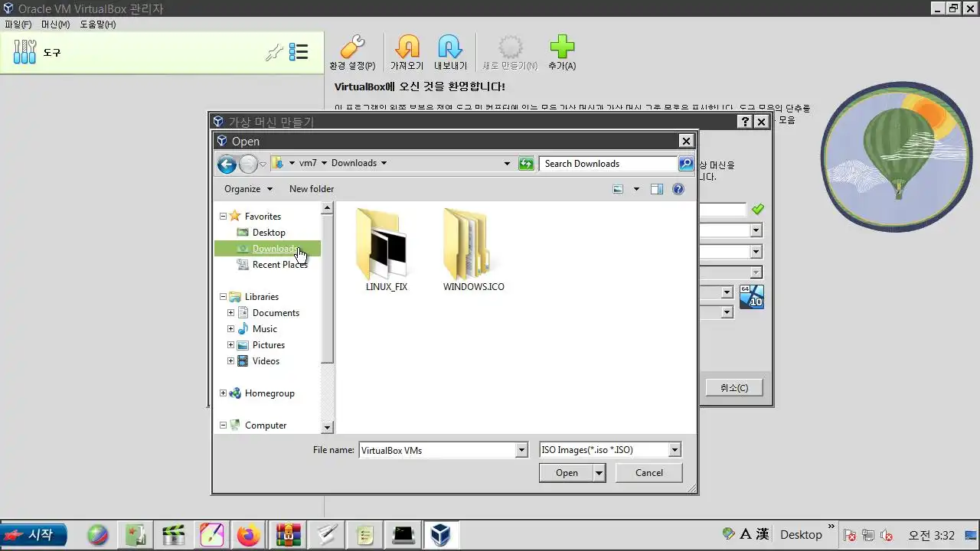Select the LINUX_FIX folder
The height and width of the screenshot is (551, 980).
387,251
